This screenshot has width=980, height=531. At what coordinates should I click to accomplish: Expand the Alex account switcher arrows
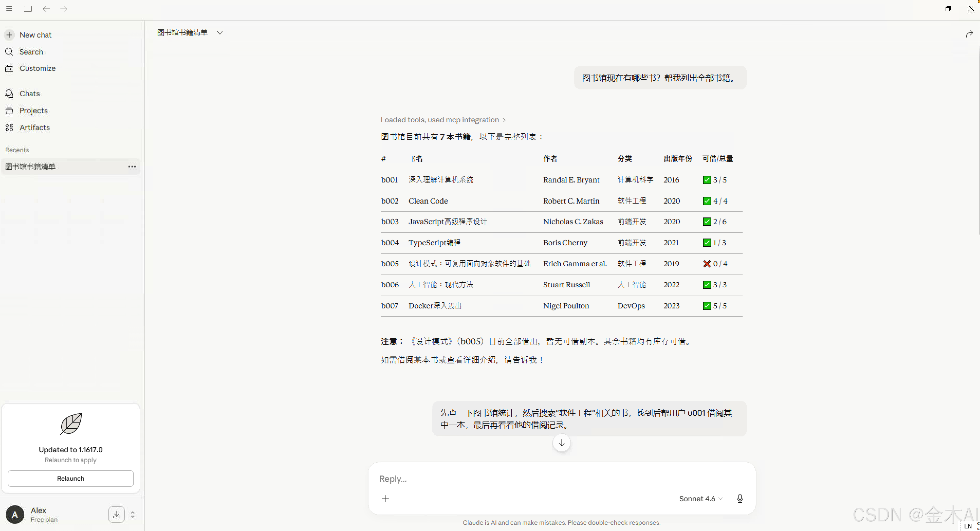(x=132, y=515)
